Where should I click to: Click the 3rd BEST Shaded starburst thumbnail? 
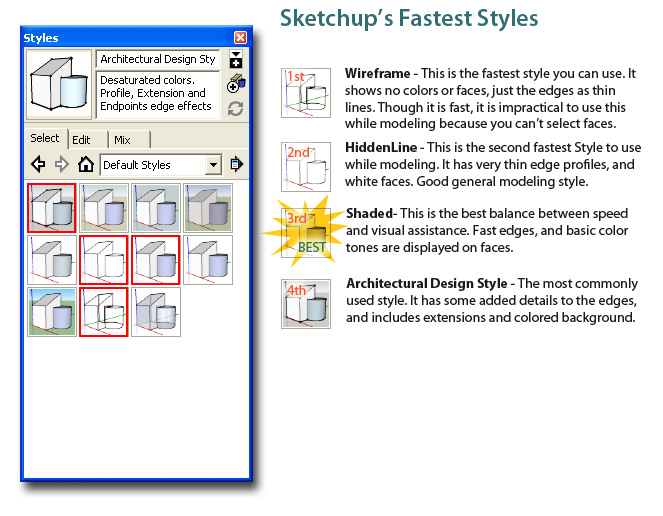pos(306,233)
